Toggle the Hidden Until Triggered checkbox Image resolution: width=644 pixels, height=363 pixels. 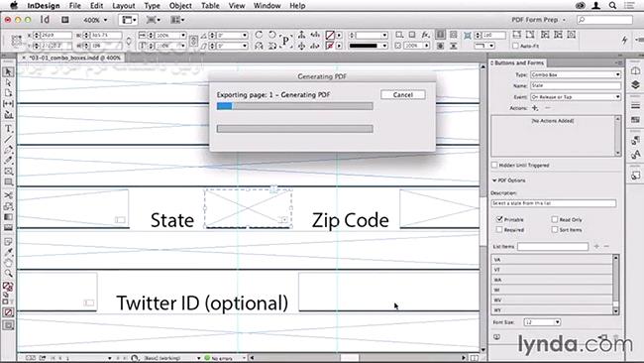click(494, 165)
